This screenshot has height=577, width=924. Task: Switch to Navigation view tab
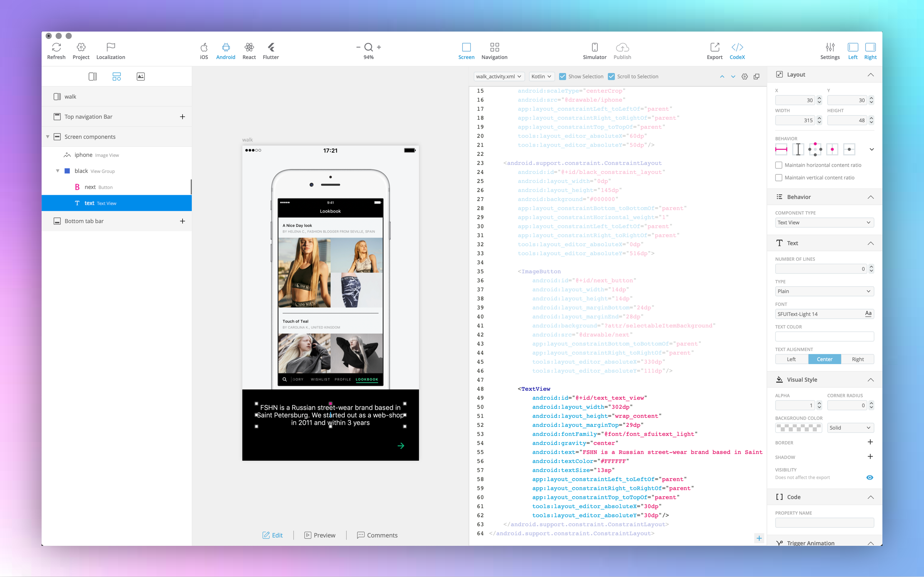click(494, 51)
